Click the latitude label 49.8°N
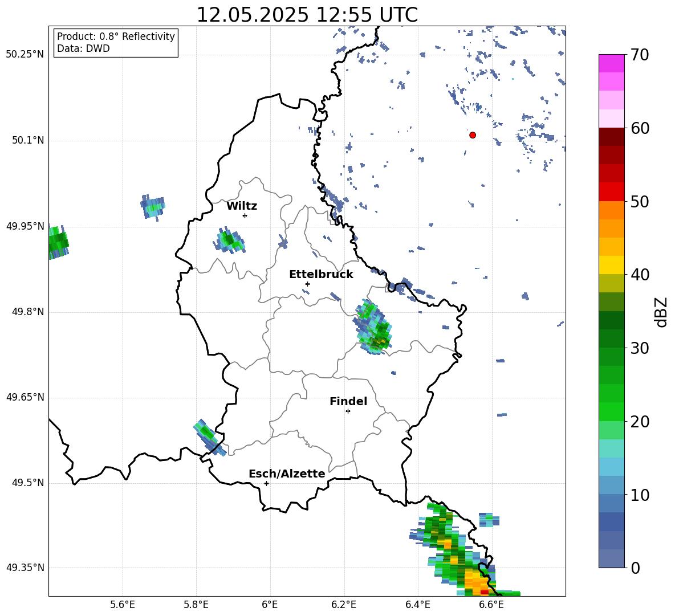The height and width of the screenshot is (616, 675). point(28,312)
